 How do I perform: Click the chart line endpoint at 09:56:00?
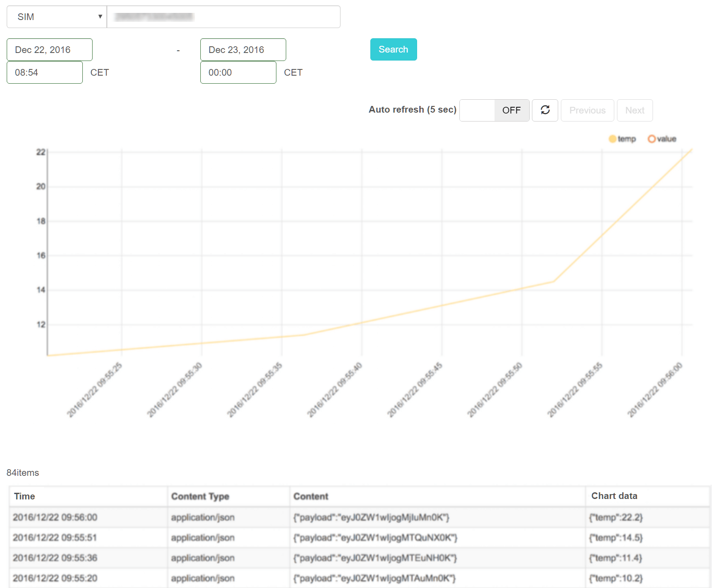coord(691,150)
